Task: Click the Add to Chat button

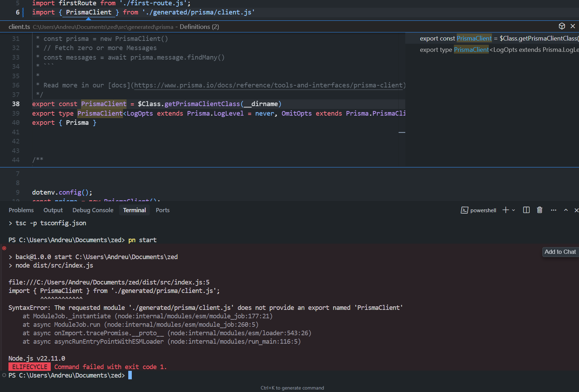Action: click(560, 252)
